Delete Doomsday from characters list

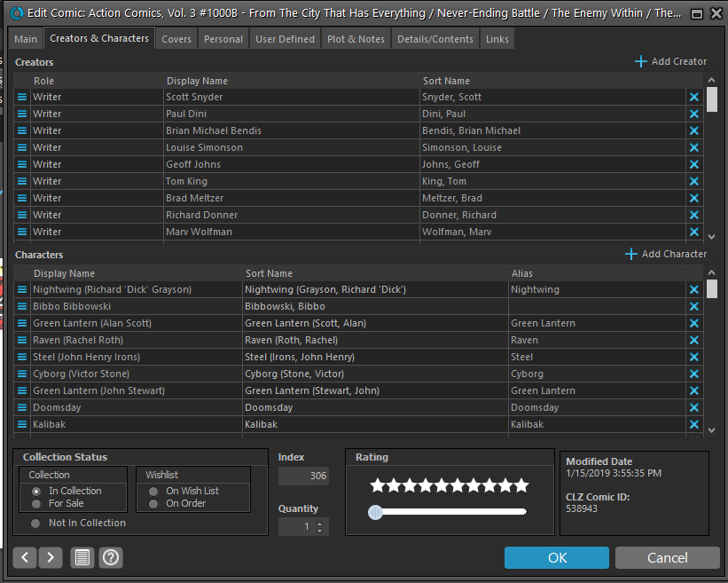pos(693,407)
